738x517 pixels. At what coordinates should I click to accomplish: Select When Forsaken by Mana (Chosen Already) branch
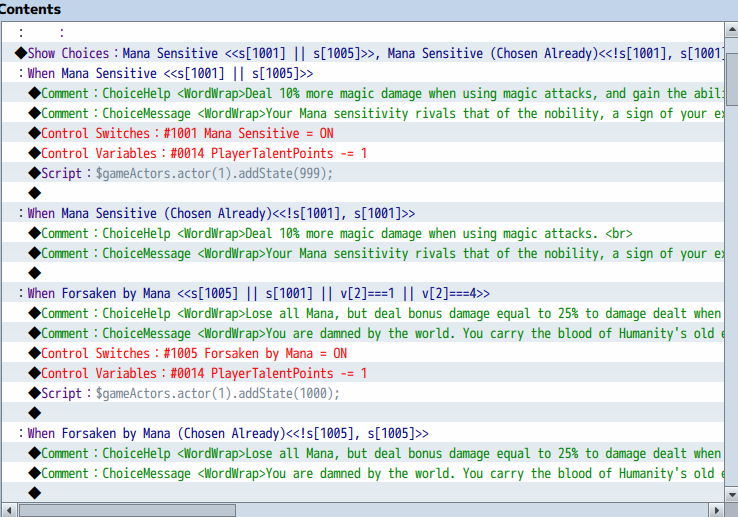(x=228, y=433)
